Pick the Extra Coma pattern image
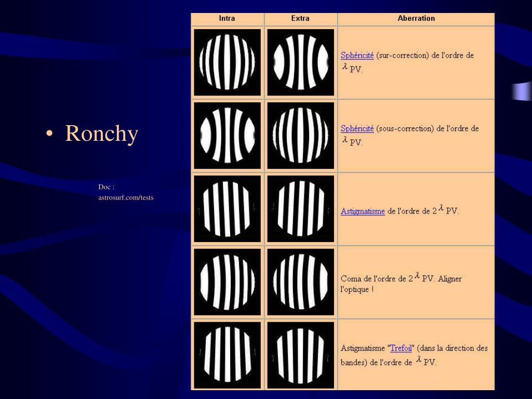This screenshot has width=532, height=399. 301,282
